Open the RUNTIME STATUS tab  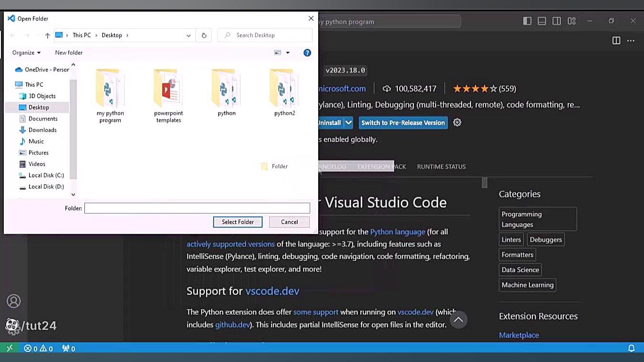coord(441,166)
